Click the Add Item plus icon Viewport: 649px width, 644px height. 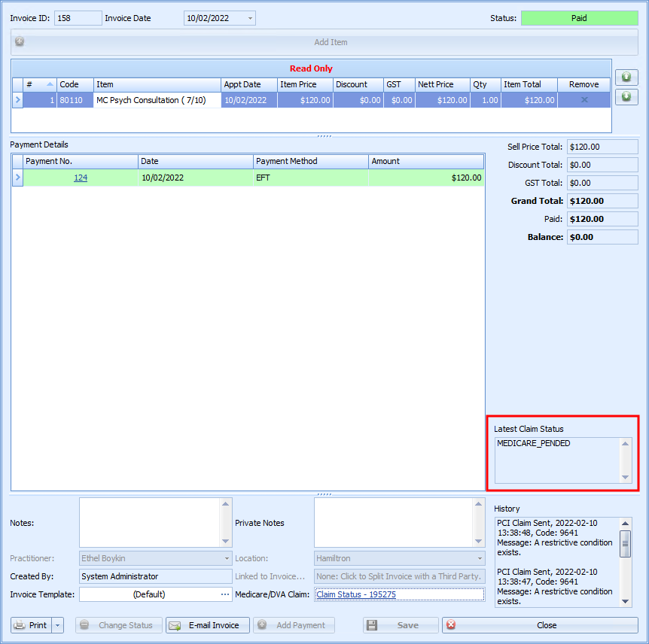[20, 41]
